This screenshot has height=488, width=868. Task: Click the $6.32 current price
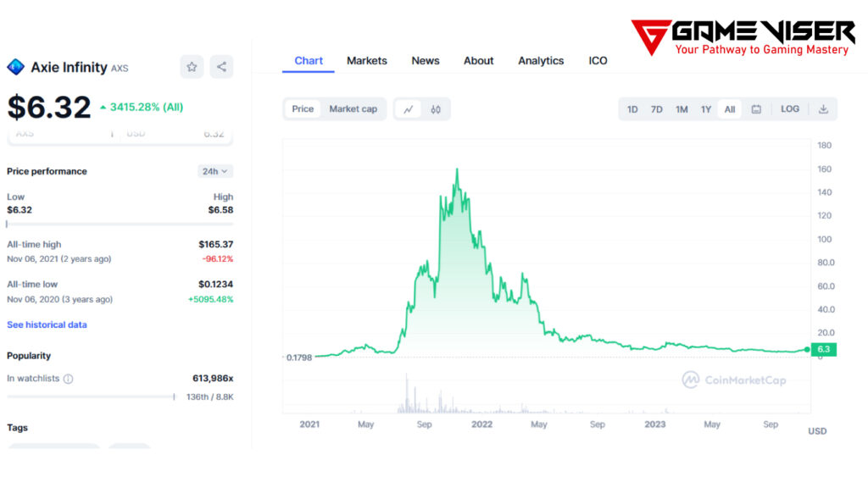48,108
